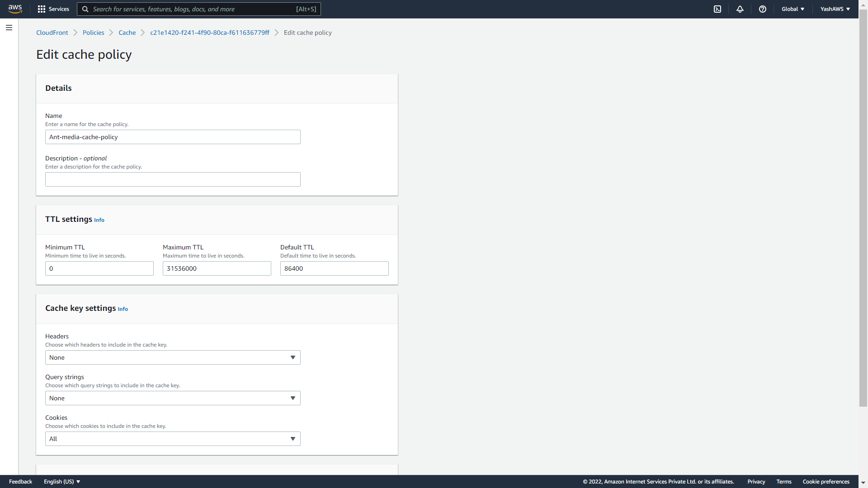The height and width of the screenshot is (488, 868).
Task: Open the Query strings dropdown
Action: coord(173,398)
